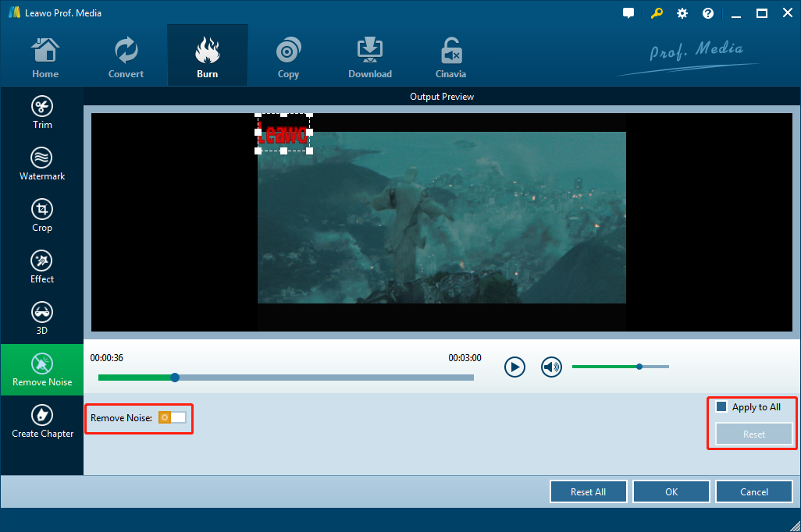Open the help question mark icon
This screenshot has height=532, width=801.
[708, 13]
